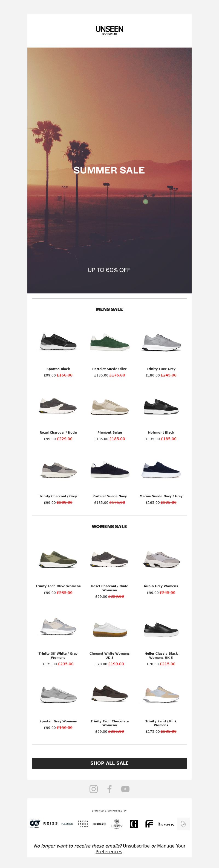
Task: View the Clement White Womens shoe image
Action: point(109,629)
